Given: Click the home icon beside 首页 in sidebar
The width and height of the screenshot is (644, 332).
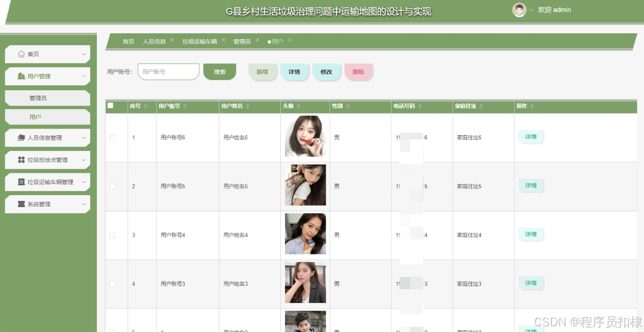Looking at the screenshot, I should click(x=21, y=54).
